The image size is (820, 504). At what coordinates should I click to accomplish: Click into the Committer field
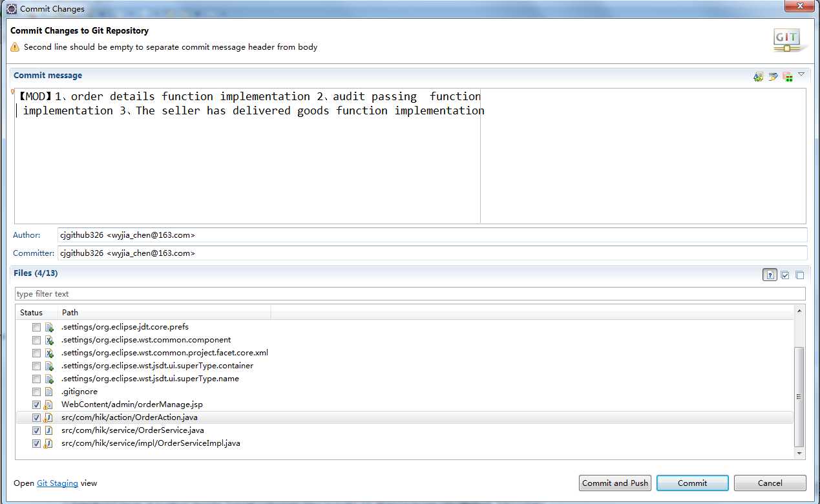click(432, 253)
